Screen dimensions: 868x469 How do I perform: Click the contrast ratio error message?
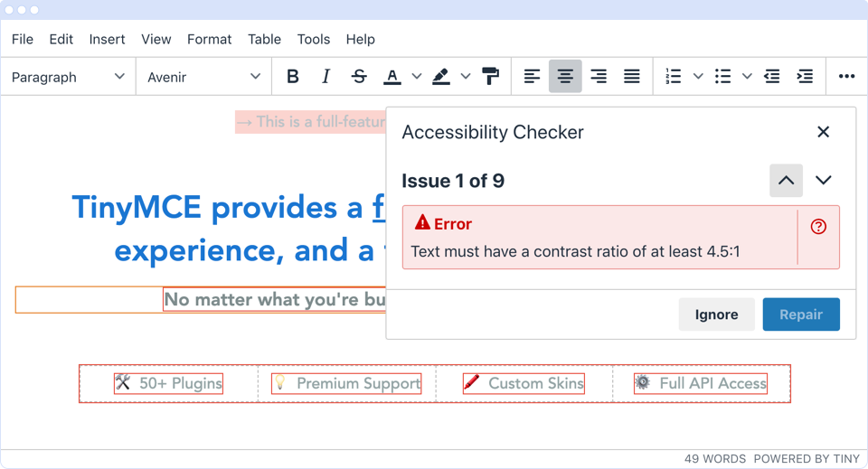(x=575, y=251)
